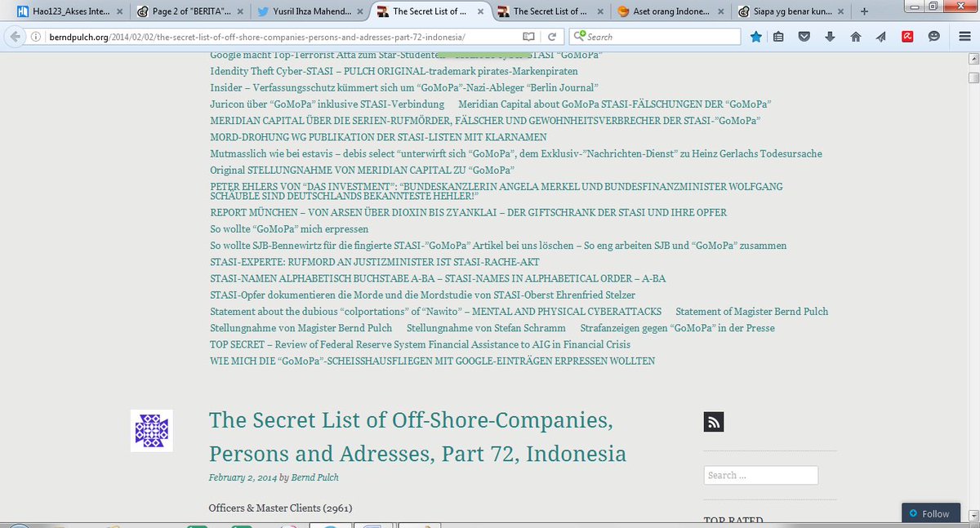Open Statement about dubious colportations link

[435, 311]
